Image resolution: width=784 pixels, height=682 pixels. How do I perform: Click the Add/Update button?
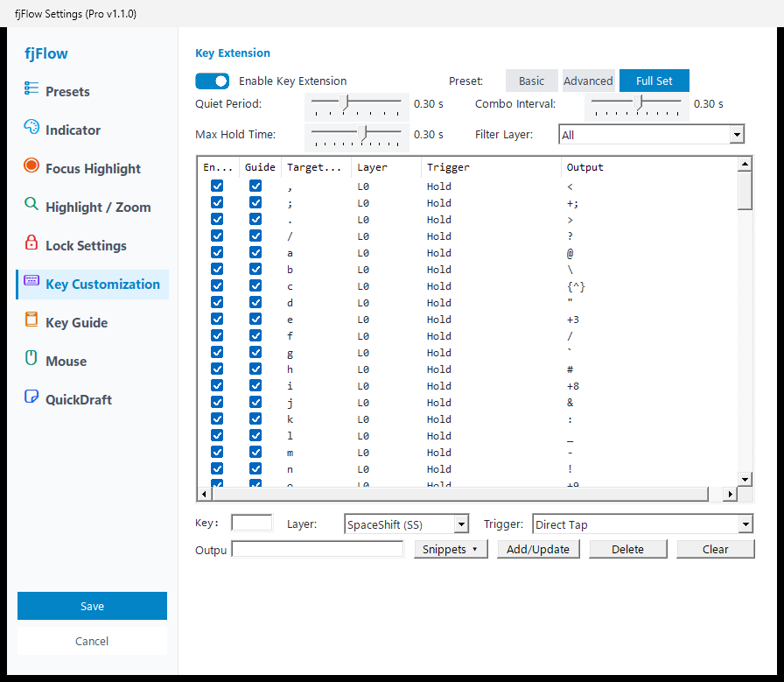point(538,550)
